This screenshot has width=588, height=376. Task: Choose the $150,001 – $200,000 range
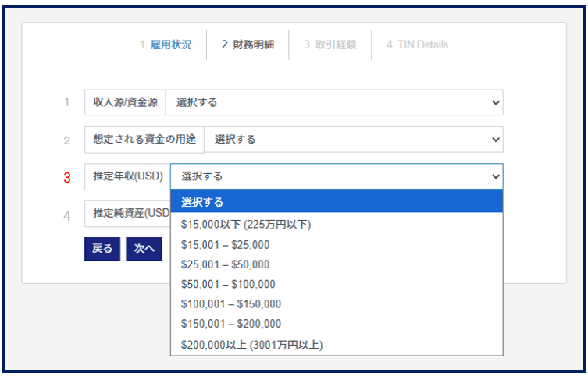point(230,324)
